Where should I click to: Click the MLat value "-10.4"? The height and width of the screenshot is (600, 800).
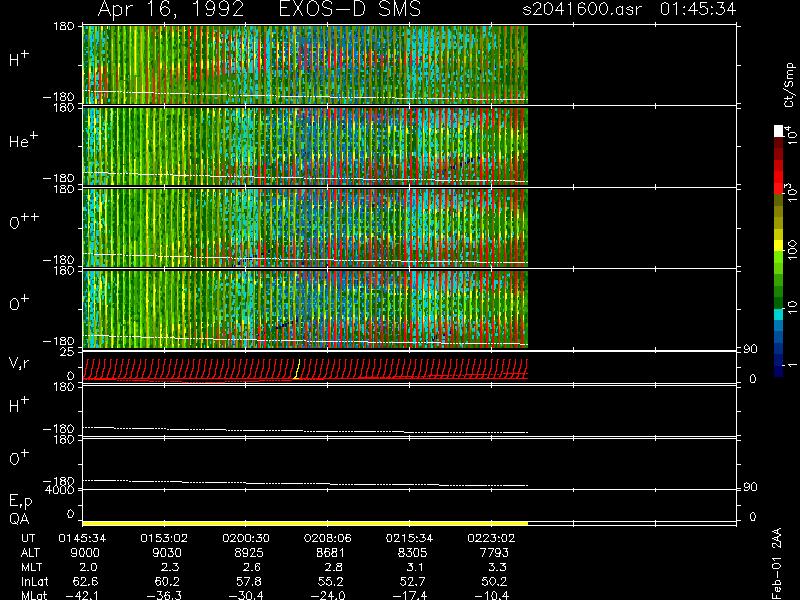tap(491, 595)
